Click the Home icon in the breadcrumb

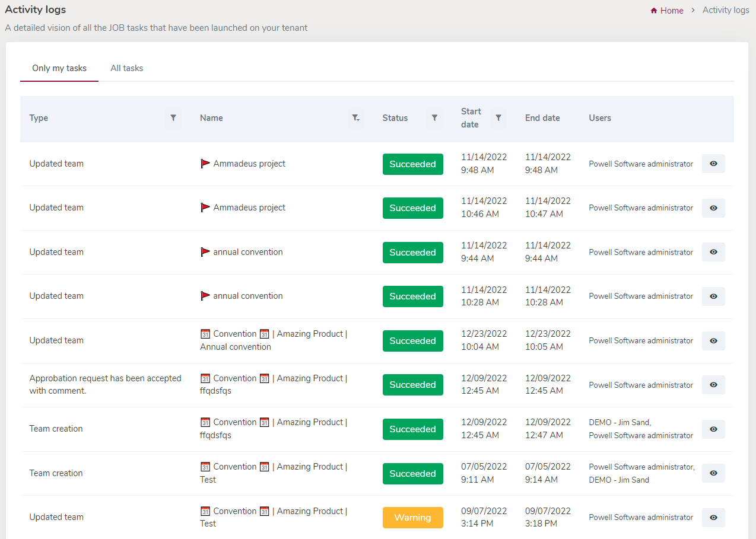pyautogui.click(x=654, y=11)
